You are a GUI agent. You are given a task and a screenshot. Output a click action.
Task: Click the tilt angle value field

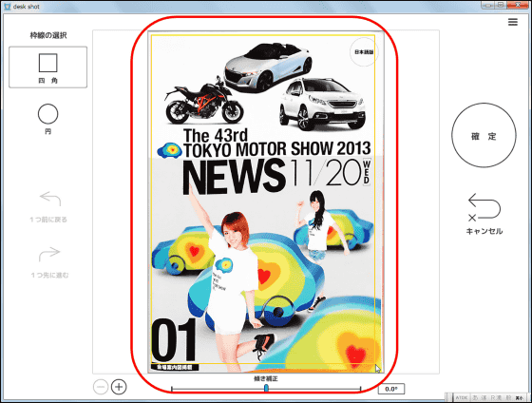click(x=391, y=389)
